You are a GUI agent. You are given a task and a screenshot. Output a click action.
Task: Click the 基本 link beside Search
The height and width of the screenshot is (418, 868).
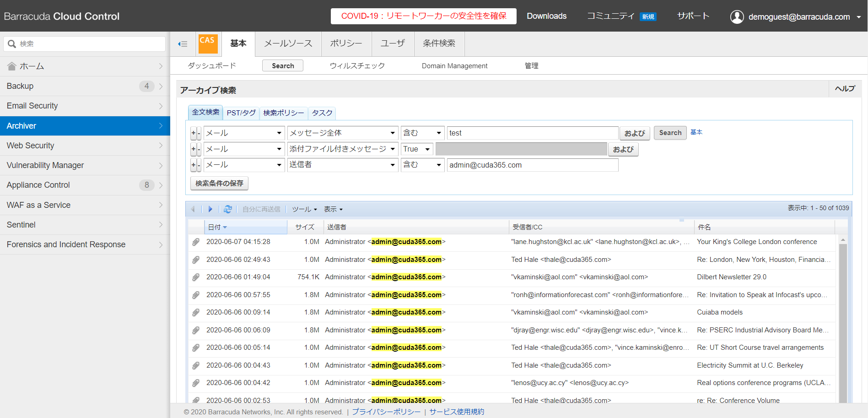coord(696,132)
